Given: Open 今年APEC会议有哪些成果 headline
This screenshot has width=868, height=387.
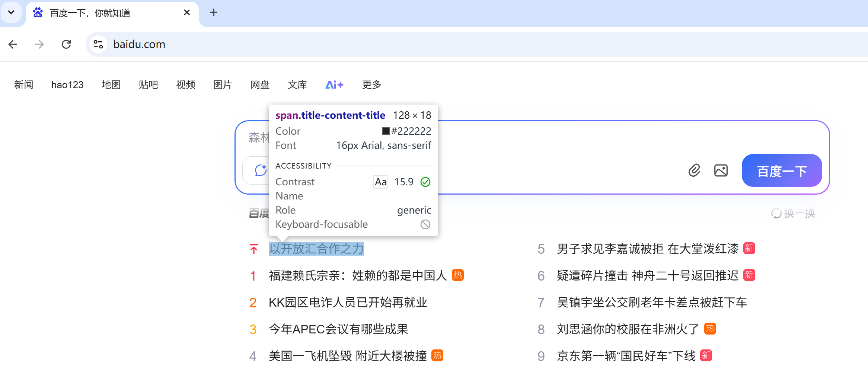Looking at the screenshot, I should (x=338, y=329).
